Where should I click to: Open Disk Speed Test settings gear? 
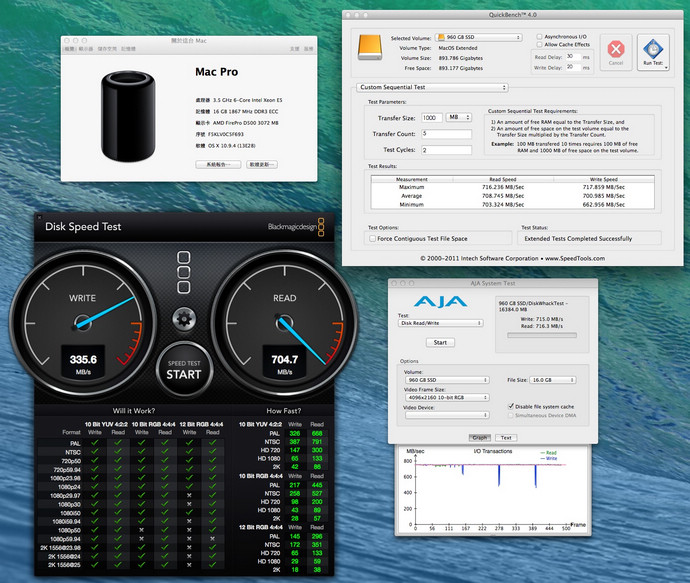(184, 319)
